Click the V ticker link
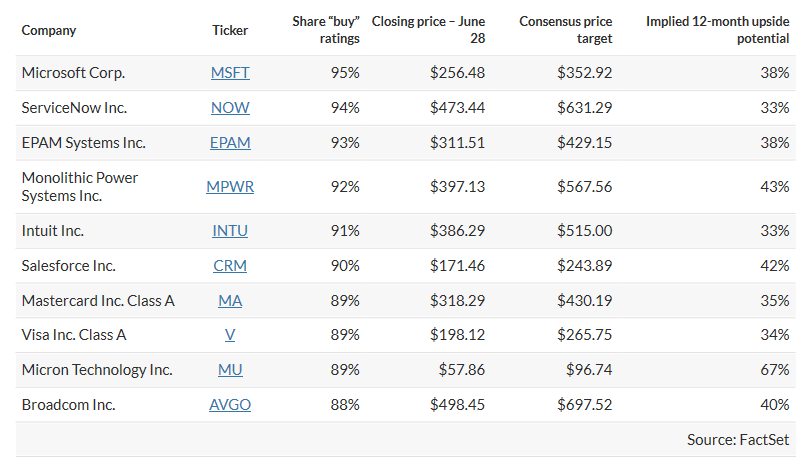This screenshot has width=803, height=470. click(230, 335)
